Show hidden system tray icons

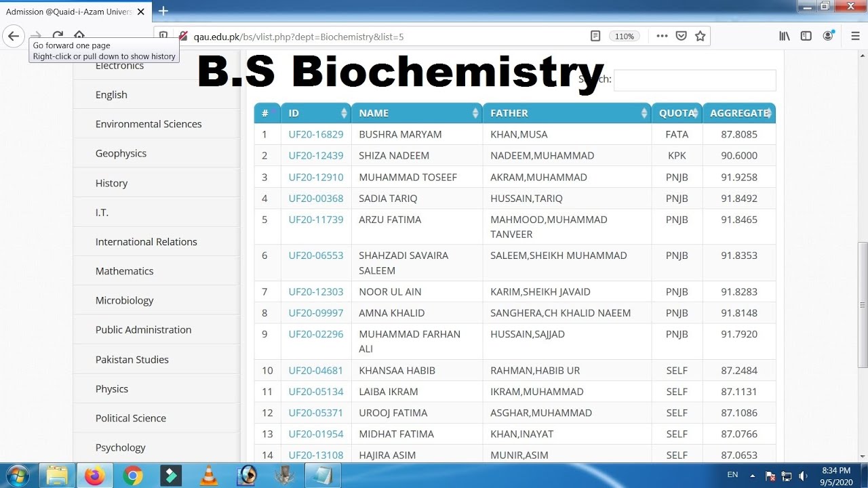click(752, 476)
